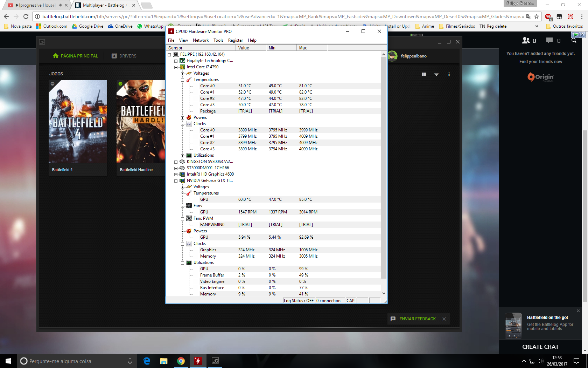Collapse the CPU Temperatures node
The image size is (588, 368).
183,80
